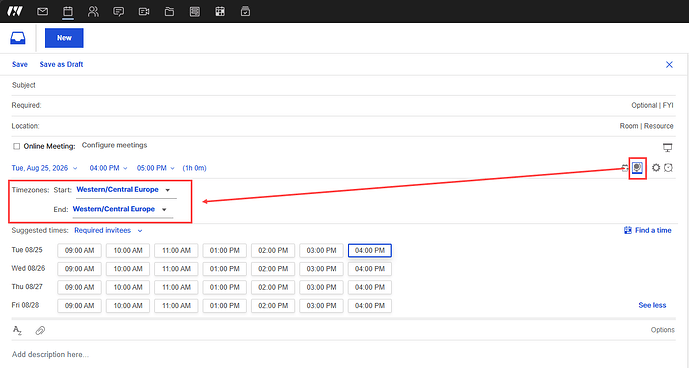Enable the Online Meeting checkbox
Image resolution: width=689 pixels, height=368 pixels.
click(x=16, y=146)
